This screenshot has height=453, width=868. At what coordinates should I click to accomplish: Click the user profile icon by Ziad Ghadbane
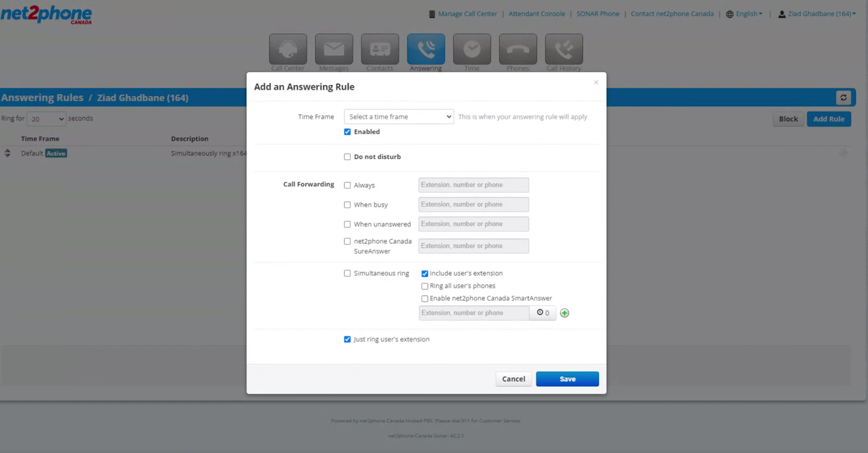[782, 14]
